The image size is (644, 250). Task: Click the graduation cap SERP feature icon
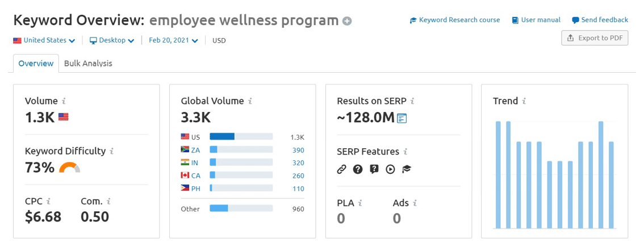click(x=406, y=169)
